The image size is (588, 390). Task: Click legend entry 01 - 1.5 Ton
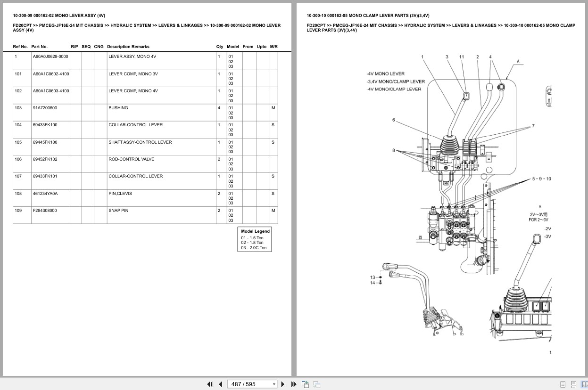coord(252,238)
